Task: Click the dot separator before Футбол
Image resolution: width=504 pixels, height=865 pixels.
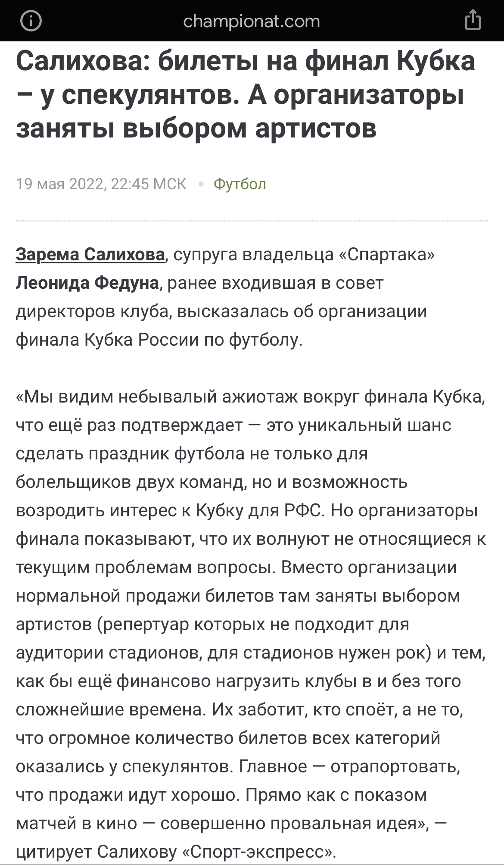Action: tap(200, 184)
